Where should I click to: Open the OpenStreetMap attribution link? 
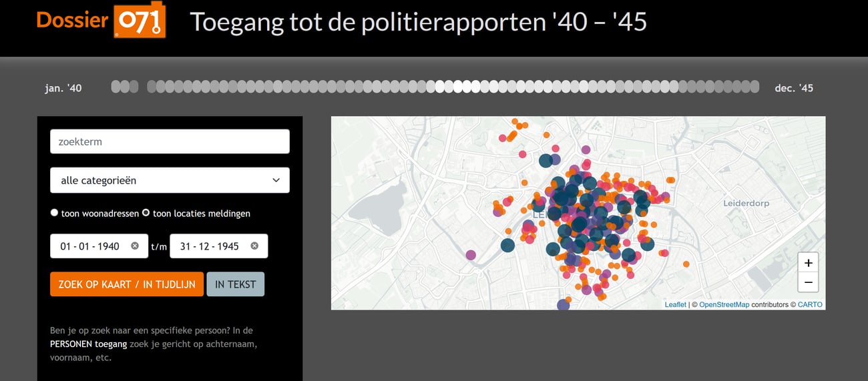pos(724,305)
